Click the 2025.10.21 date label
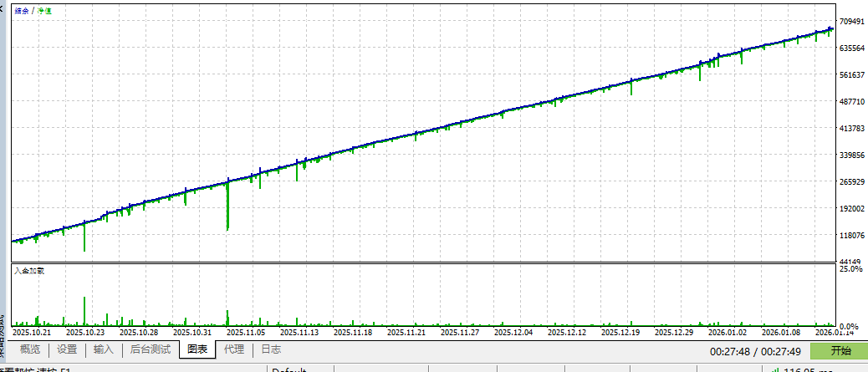Screen dimensions: 868x372 point(32,333)
